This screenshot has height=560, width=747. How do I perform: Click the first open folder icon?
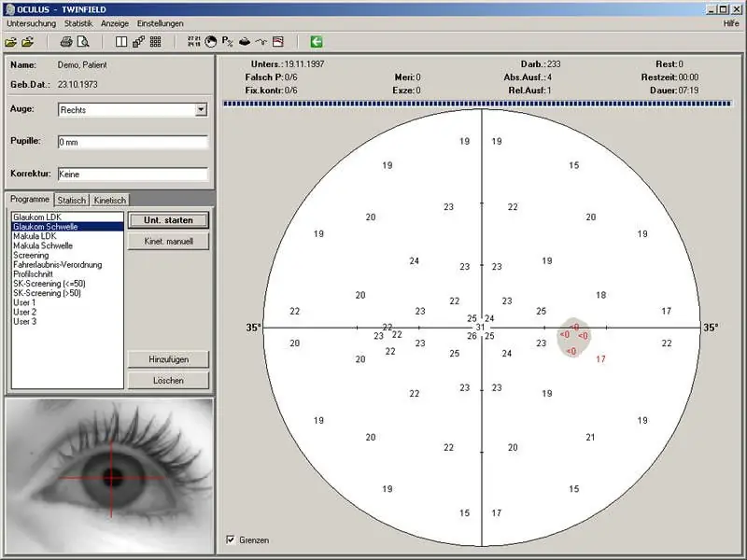pos(11,41)
